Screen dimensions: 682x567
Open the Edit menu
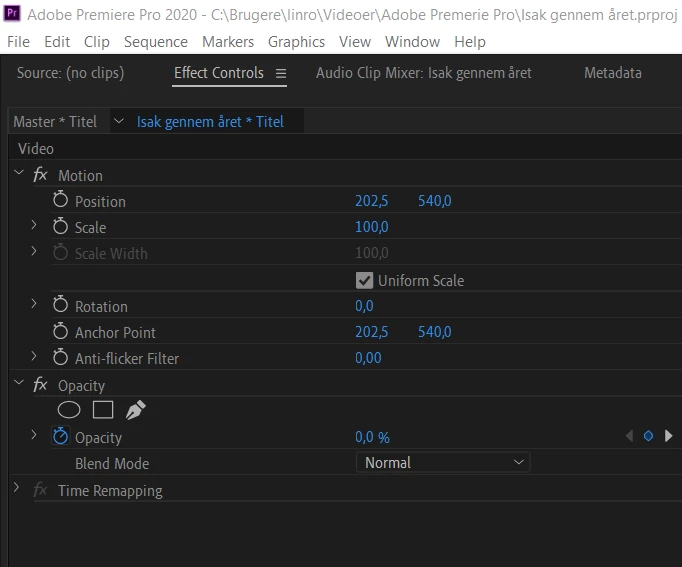(x=57, y=42)
